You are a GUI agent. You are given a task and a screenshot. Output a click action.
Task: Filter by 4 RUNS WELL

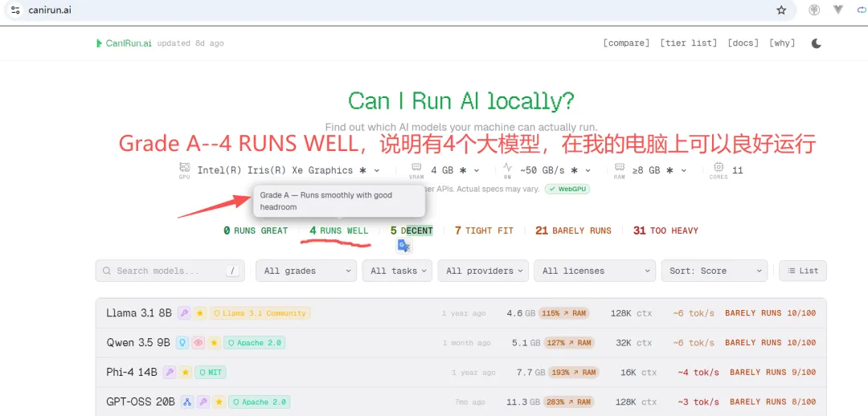click(x=338, y=230)
